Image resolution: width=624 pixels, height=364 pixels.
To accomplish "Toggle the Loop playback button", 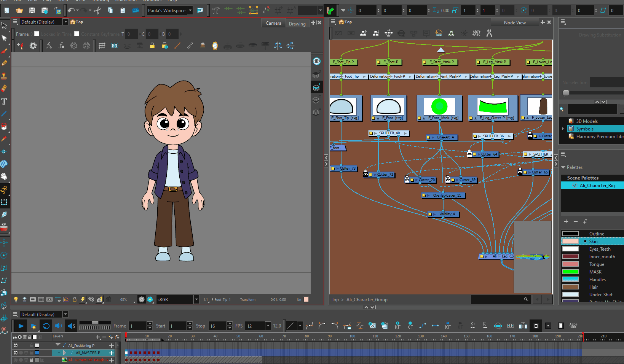I will (46, 326).
